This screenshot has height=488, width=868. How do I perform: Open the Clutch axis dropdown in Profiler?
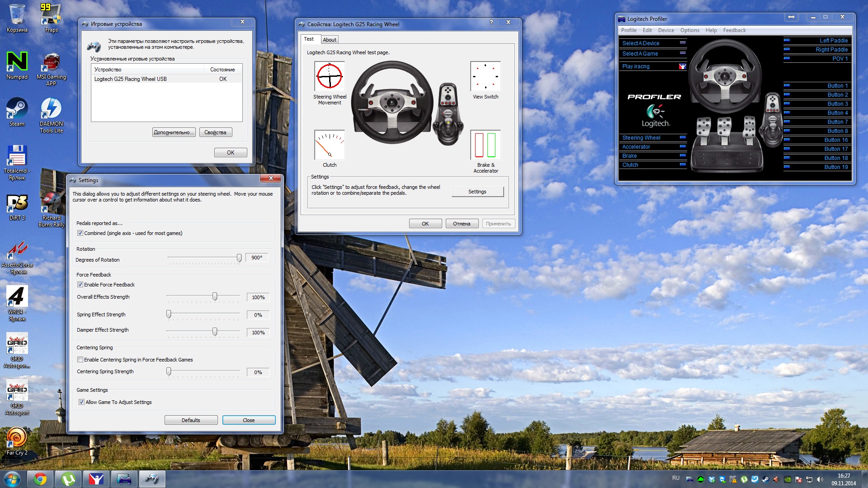pos(653,165)
